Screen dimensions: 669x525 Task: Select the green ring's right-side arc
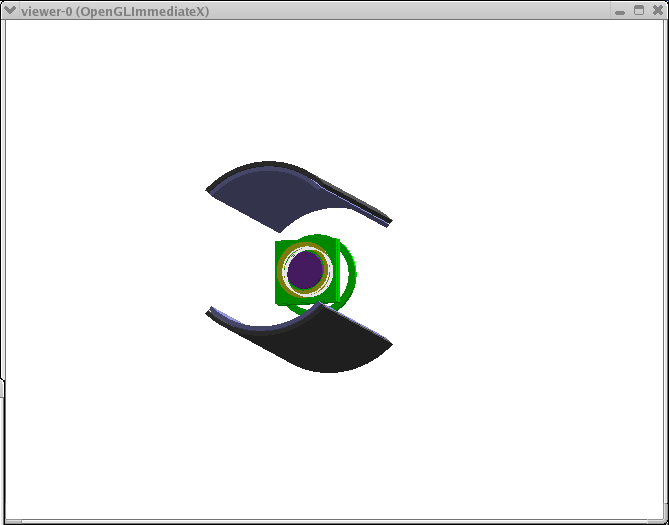(353, 272)
